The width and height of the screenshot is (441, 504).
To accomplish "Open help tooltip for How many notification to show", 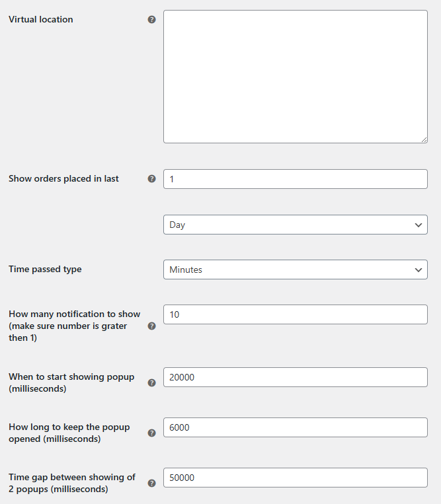I will pos(151,326).
